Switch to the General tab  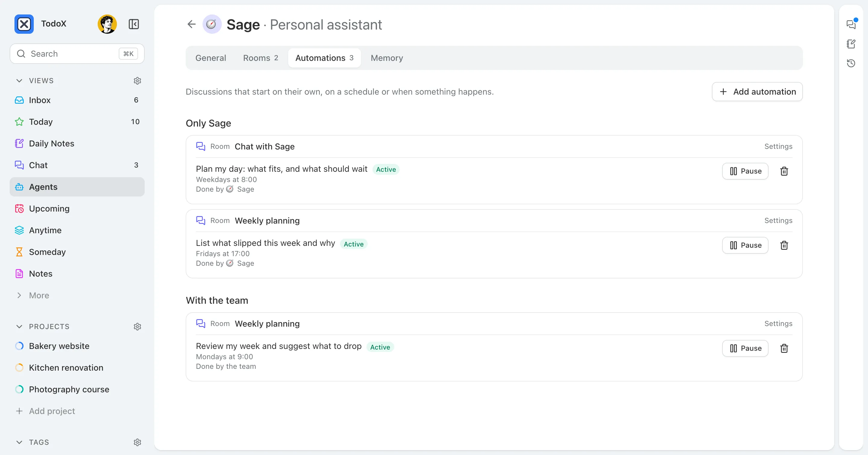pos(211,58)
